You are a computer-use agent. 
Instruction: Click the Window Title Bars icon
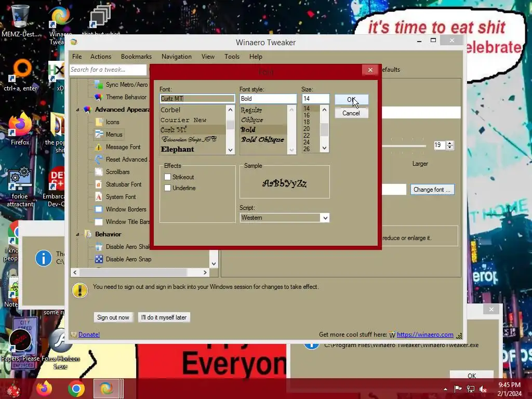[x=99, y=222]
